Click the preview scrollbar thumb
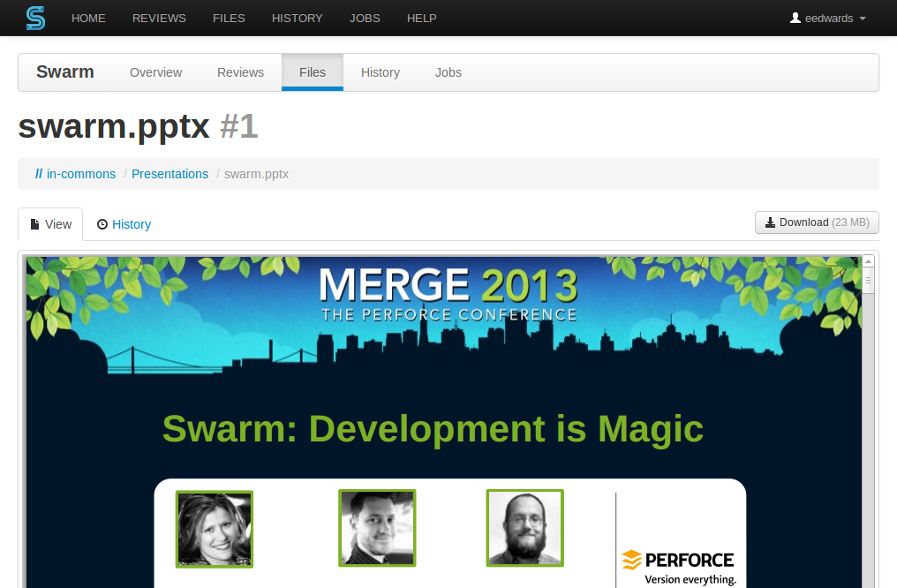 pos(868,281)
